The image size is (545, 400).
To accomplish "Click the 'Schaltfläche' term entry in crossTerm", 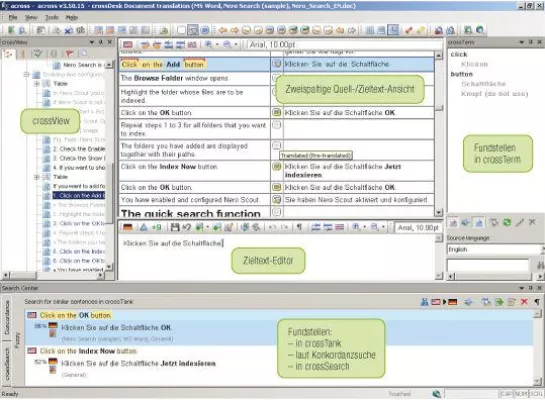I will pos(483,84).
